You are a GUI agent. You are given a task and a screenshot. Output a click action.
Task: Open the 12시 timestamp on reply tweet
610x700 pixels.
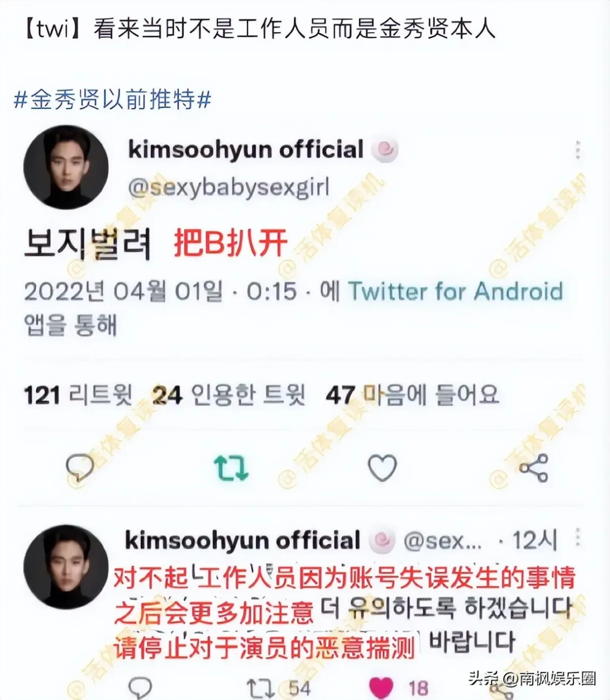[x=534, y=541]
